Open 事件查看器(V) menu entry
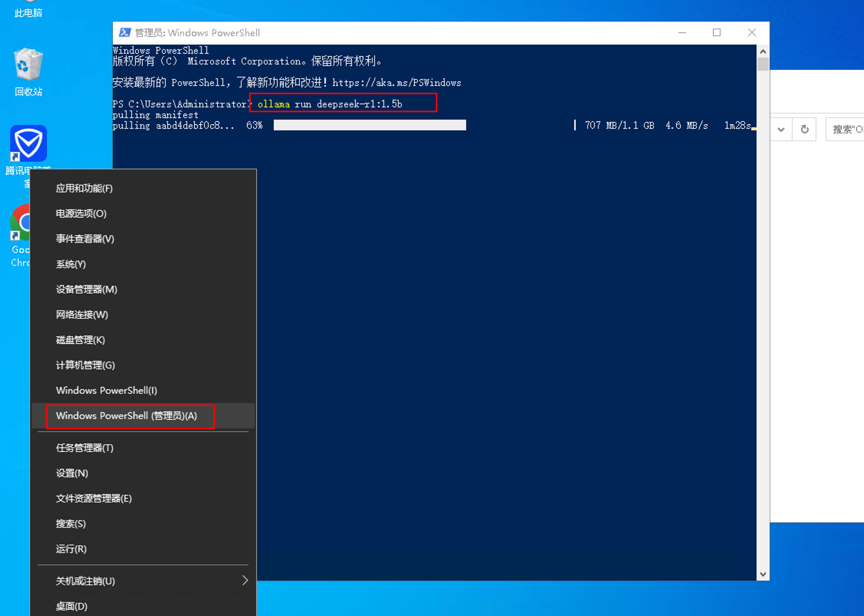864x616 pixels. [x=143, y=239]
